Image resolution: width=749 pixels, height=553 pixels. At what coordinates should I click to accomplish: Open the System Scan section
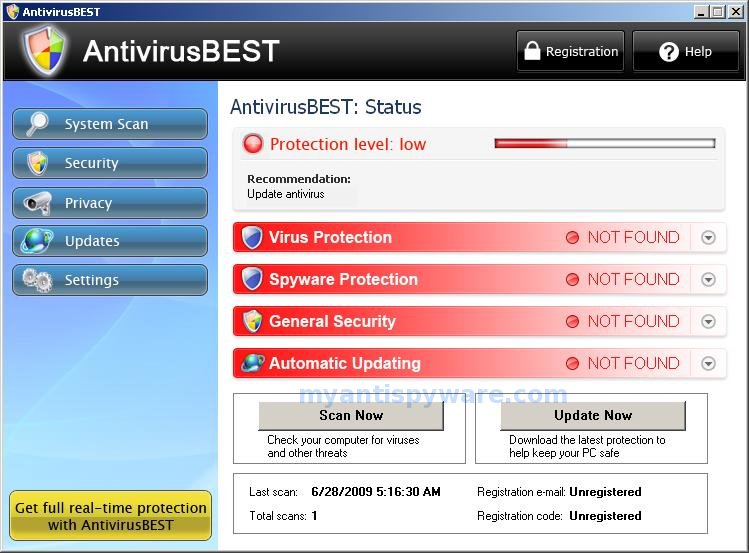tap(110, 124)
